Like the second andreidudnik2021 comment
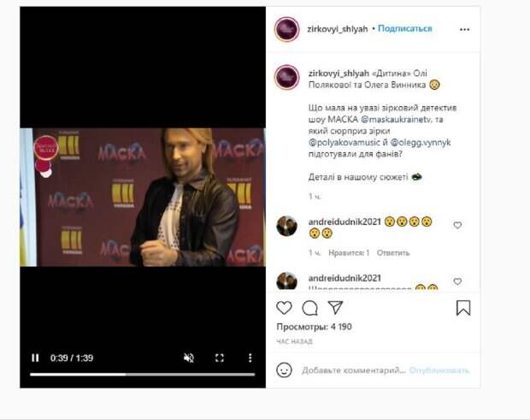 click(x=457, y=281)
